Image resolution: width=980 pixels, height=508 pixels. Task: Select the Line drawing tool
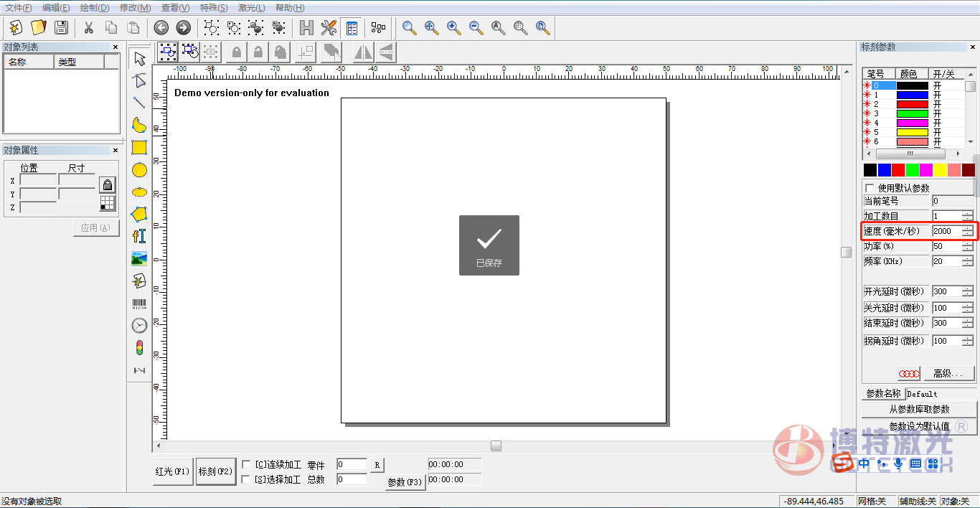pyautogui.click(x=139, y=103)
